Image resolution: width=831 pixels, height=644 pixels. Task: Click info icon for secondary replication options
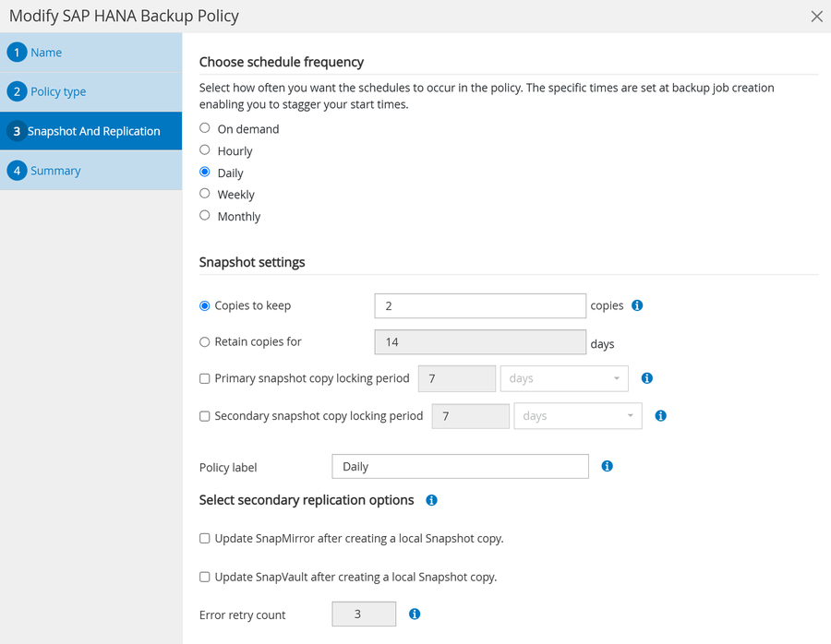pyautogui.click(x=431, y=500)
